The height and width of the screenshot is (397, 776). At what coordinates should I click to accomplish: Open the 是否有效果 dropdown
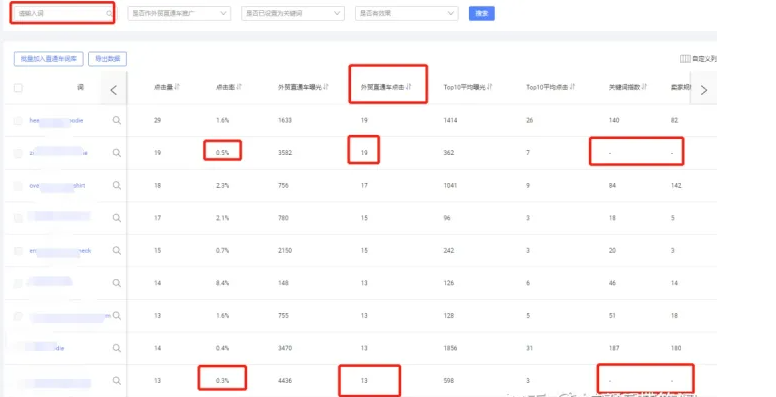406,13
